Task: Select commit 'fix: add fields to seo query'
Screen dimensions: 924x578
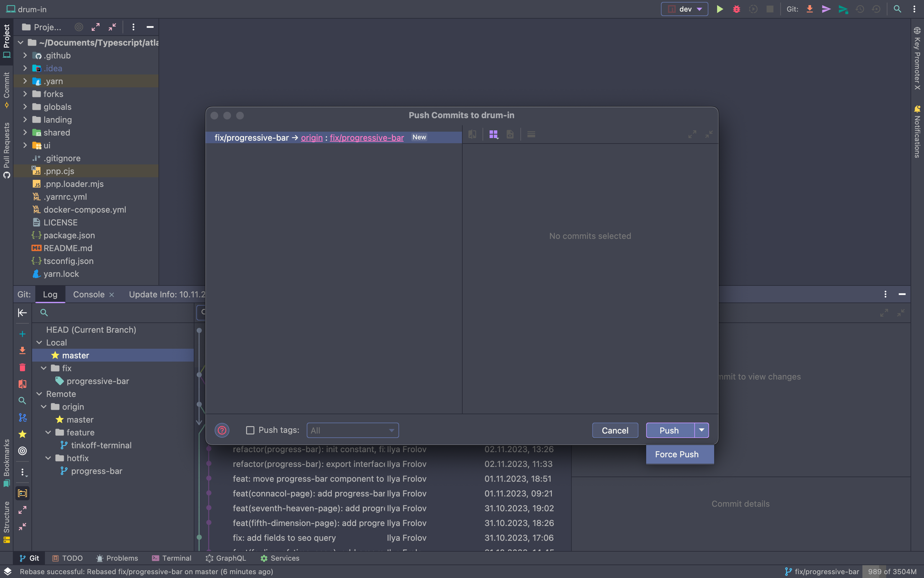Action: coord(284,538)
